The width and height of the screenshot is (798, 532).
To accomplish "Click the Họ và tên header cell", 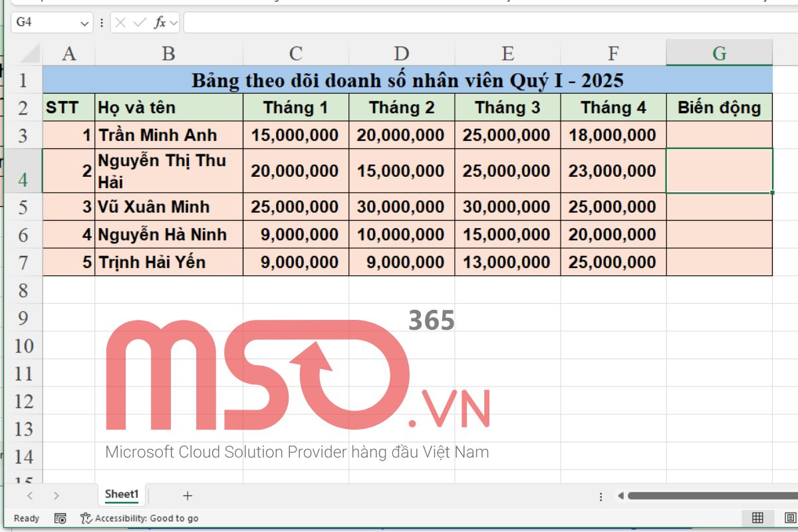I will tap(169, 107).
